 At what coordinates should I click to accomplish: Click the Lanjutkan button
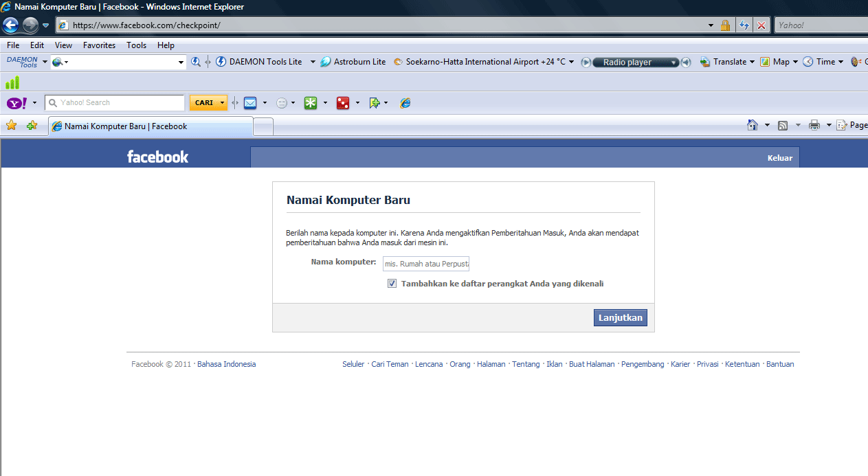621,318
